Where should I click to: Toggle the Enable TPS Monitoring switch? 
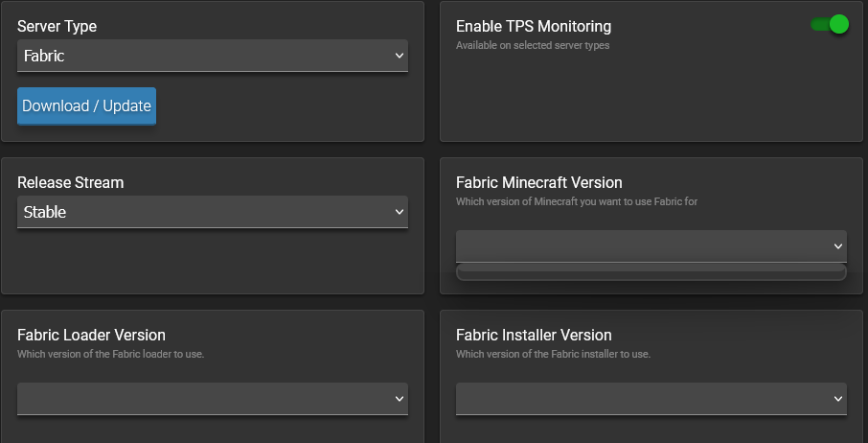830,25
